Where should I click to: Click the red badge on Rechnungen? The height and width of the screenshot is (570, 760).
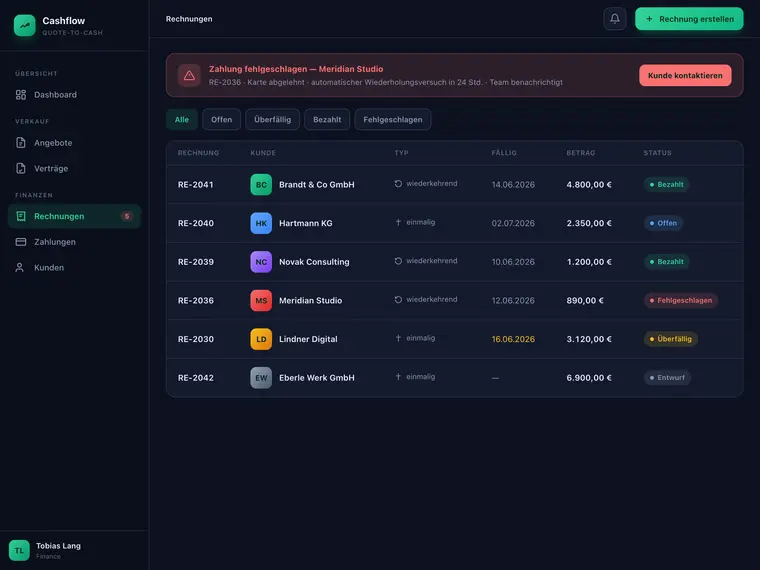point(127,216)
